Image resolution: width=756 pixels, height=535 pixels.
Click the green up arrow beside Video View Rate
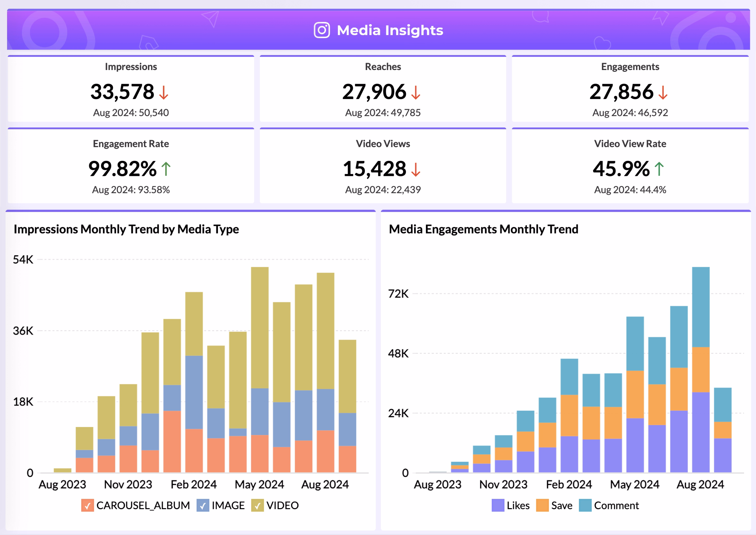659,169
